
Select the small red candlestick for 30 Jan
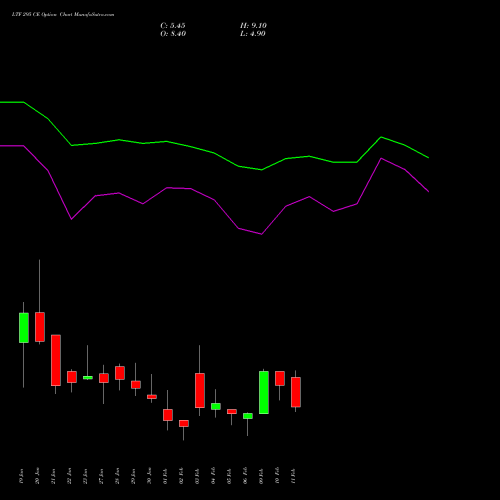tap(152, 397)
